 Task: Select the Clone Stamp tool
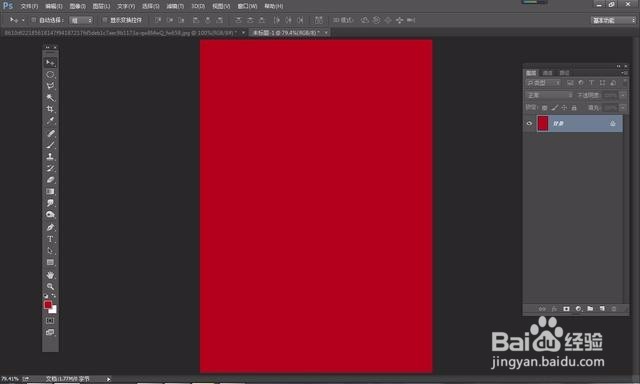tap(50, 156)
